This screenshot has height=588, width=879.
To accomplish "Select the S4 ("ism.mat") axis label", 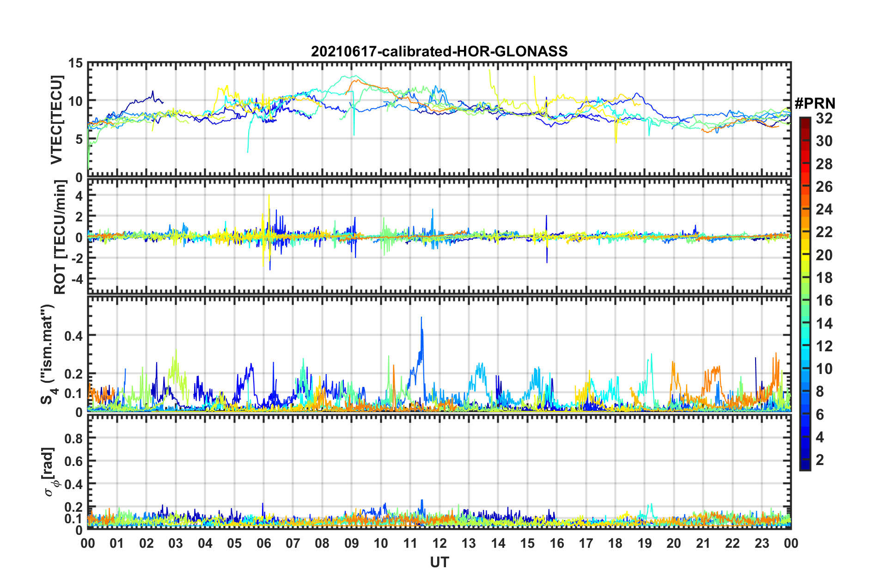I will tap(48, 354).
